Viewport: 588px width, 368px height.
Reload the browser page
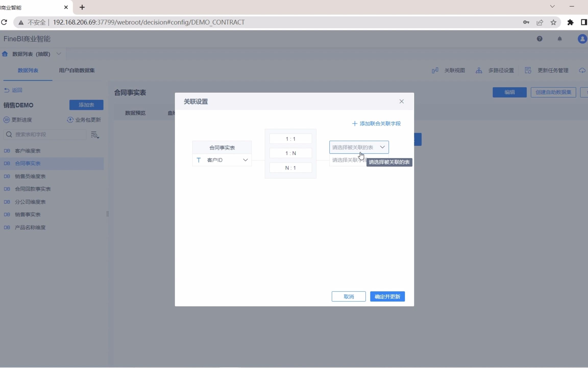click(x=4, y=22)
